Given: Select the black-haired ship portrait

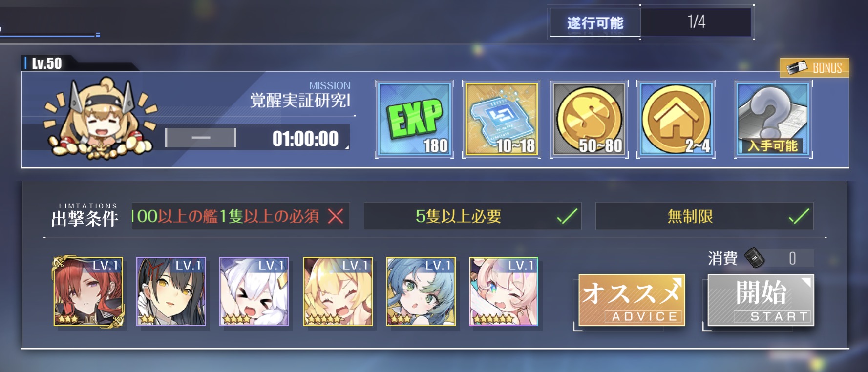Looking at the screenshot, I should pyautogui.click(x=171, y=291).
